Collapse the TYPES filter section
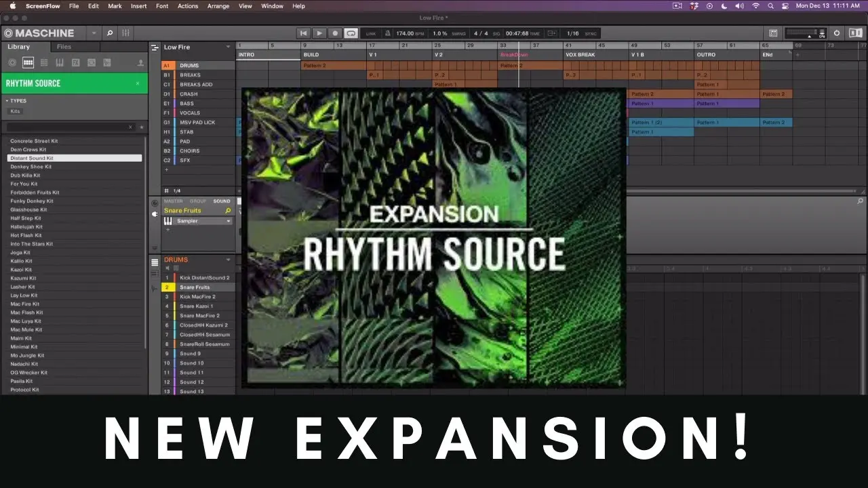868x488 pixels. click(x=7, y=101)
